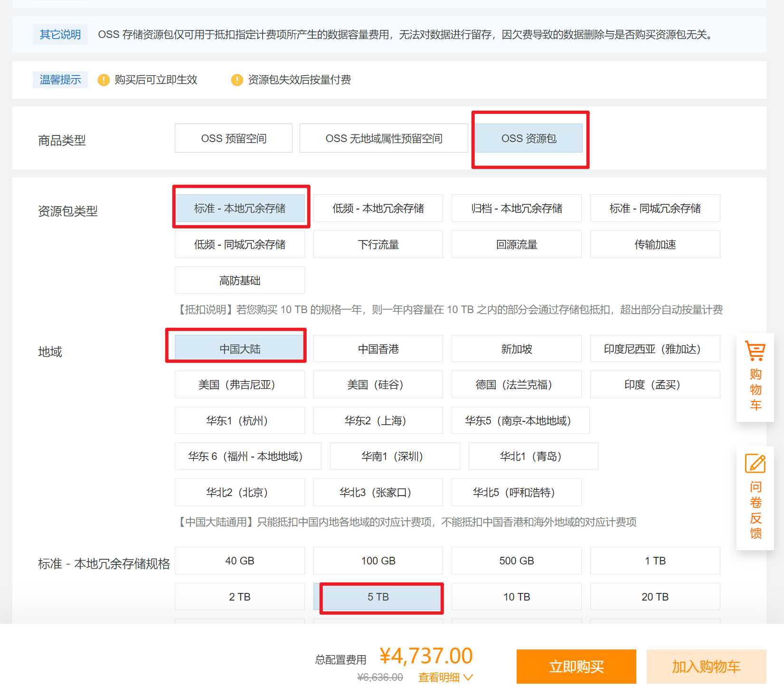The width and height of the screenshot is (784, 697).
Task: Select 40 GB storage size
Action: click(240, 561)
